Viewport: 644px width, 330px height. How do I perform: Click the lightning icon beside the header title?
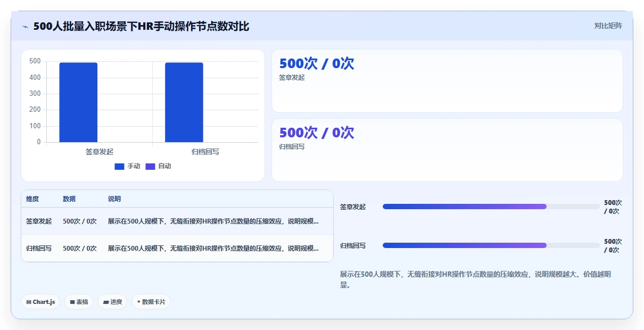coord(26,27)
